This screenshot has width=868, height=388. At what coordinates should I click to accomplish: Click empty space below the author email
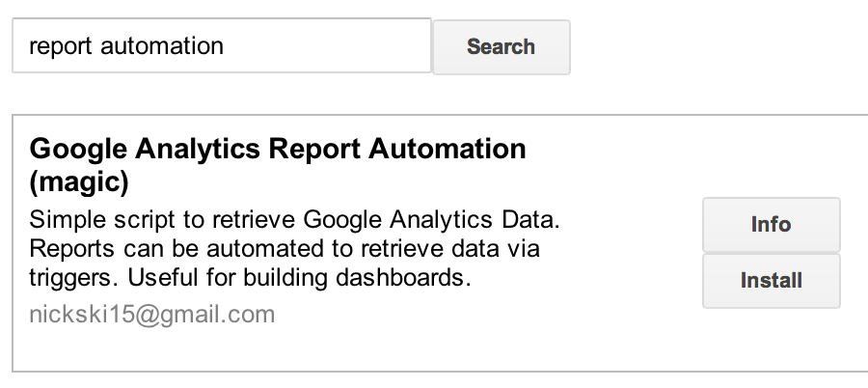pyautogui.click(x=289, y=349)
